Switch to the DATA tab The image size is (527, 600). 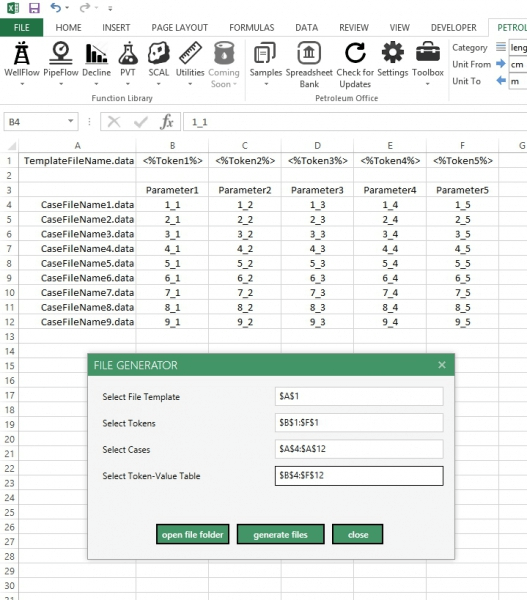[x=306, y=28]
